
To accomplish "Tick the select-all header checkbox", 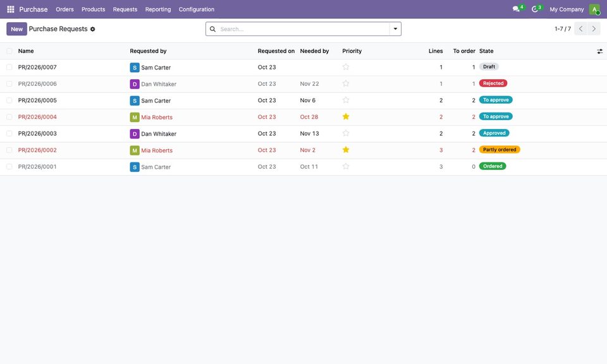I will (9, 51).
